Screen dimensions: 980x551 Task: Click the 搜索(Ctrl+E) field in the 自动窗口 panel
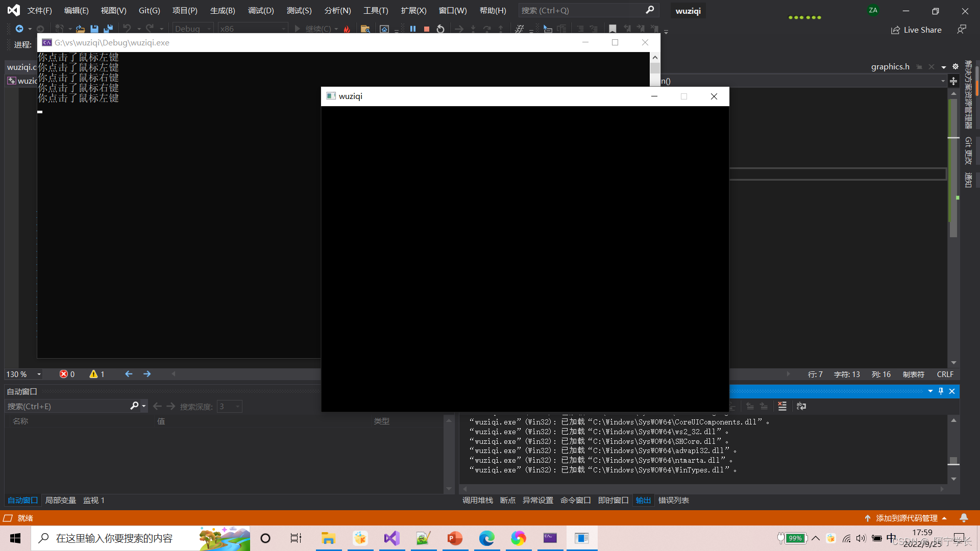(x=66, y=406)
